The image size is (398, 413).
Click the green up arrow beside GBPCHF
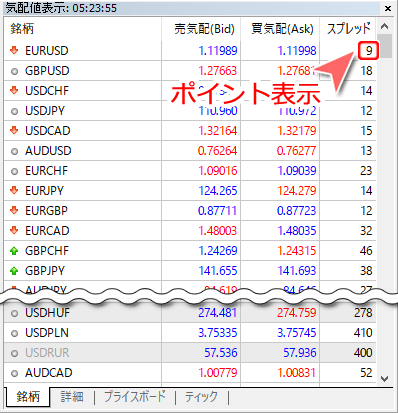tap(14, 251)
